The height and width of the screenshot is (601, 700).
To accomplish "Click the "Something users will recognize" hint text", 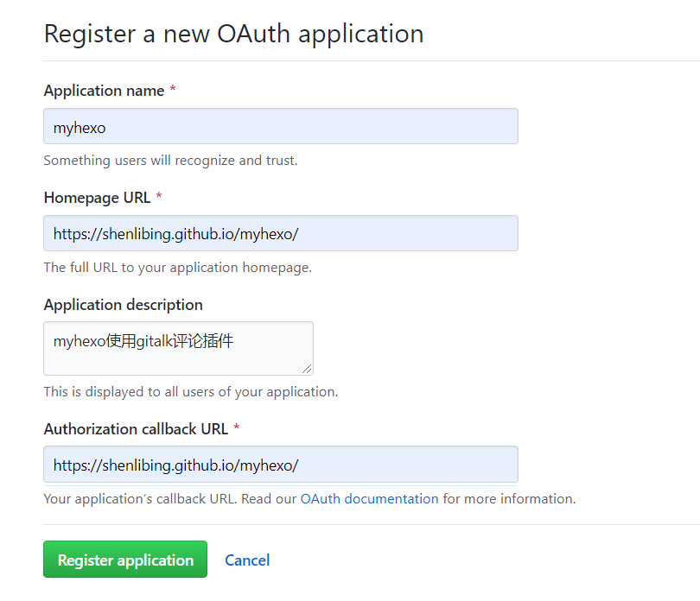I will click(x=170, y=161).
